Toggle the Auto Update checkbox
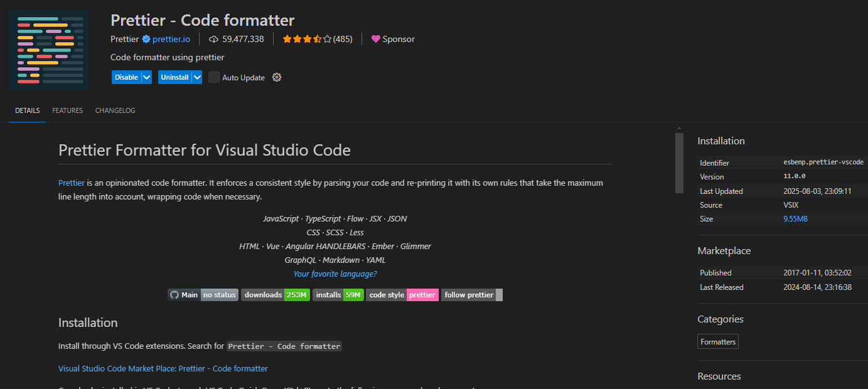This screenshot has width=868, height=389. click(214, 77)
